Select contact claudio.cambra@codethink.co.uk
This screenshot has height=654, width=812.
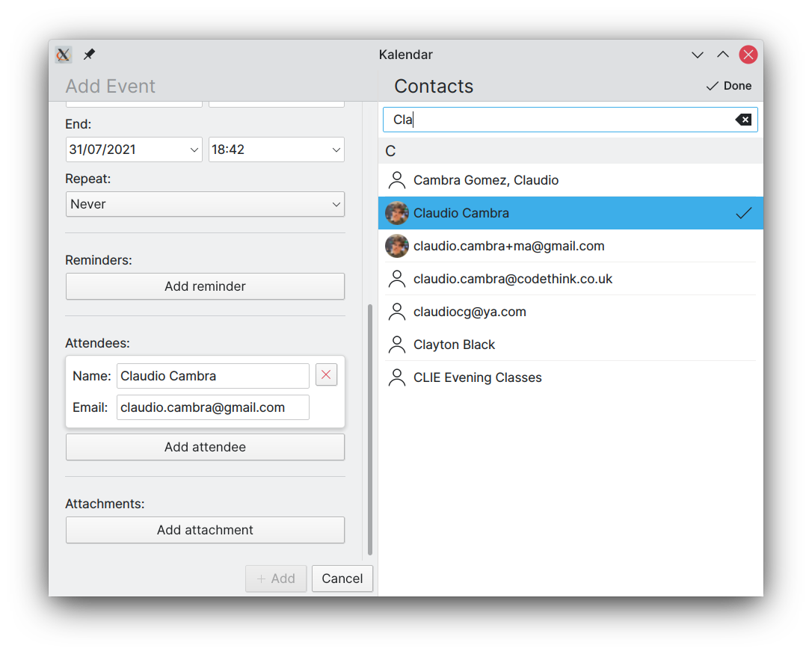click(x=570, y=279)
